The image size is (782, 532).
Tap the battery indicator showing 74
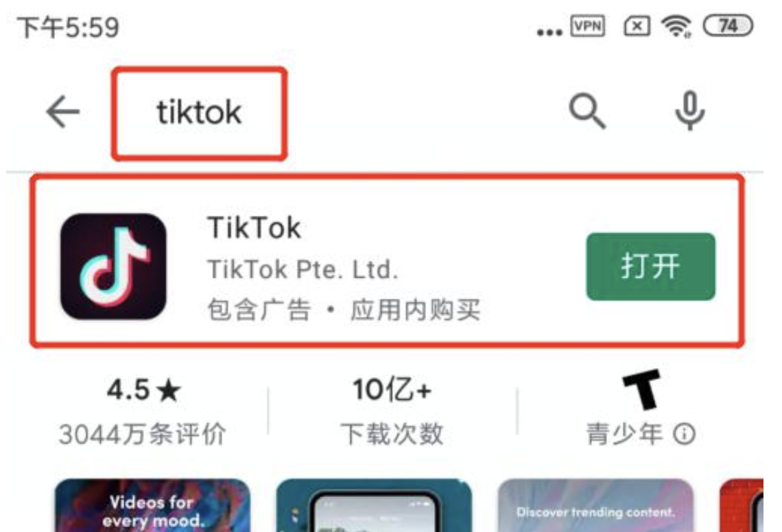pos(728,25)
